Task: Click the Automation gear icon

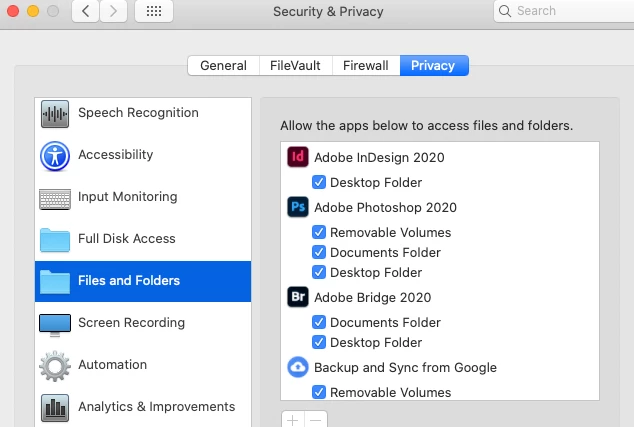Action: [x=55, y=366]
